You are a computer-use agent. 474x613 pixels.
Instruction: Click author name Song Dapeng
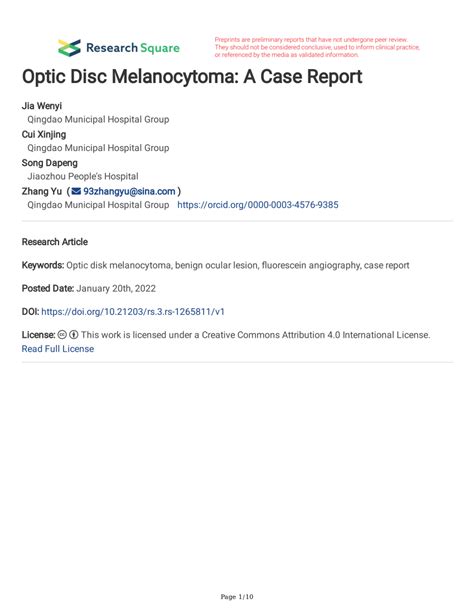click(x=50, y=163)
